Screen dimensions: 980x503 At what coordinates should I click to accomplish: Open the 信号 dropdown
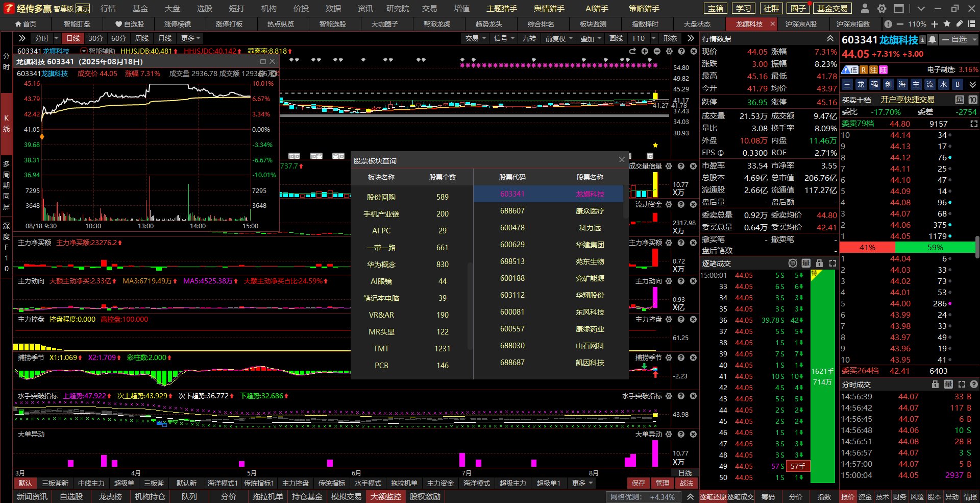[x=504, y=38]
